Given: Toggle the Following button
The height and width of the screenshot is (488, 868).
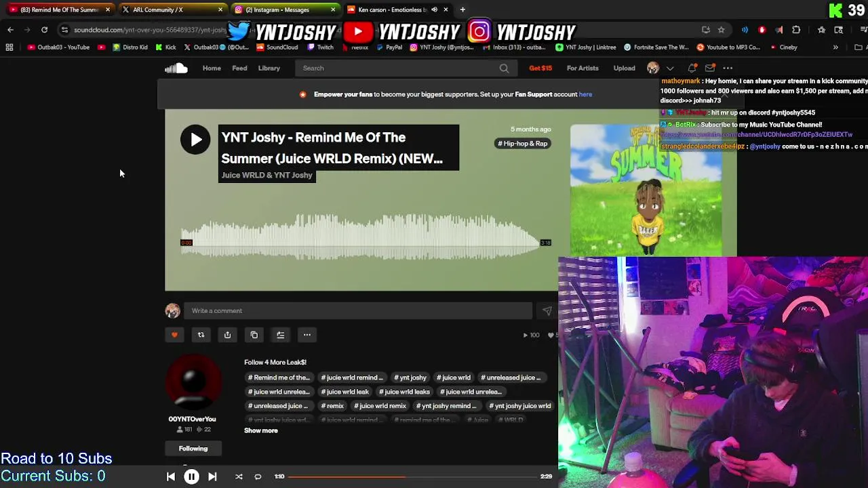Looking at the screenshot, I should click(193, 449).
